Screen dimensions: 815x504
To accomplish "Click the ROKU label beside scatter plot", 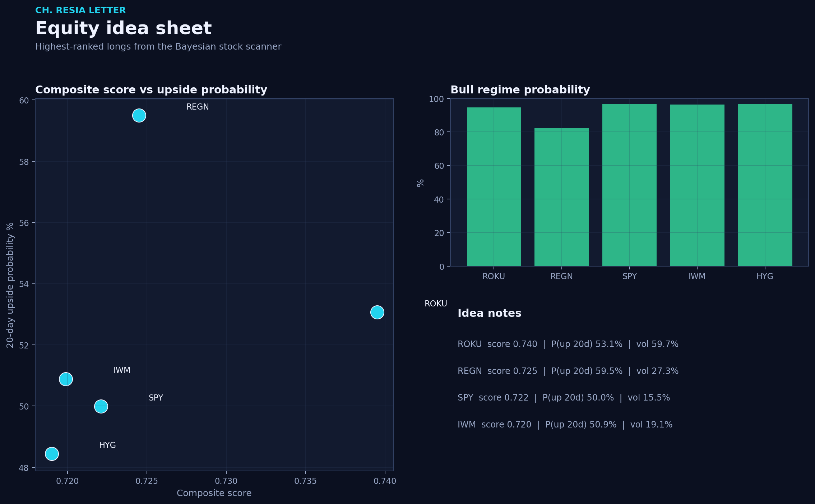I will [x=436, y=304].
